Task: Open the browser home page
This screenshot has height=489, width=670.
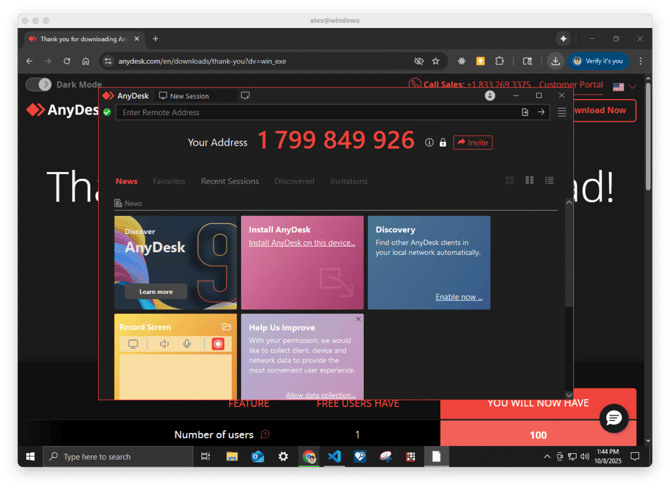Action: (x=85, y=61)
